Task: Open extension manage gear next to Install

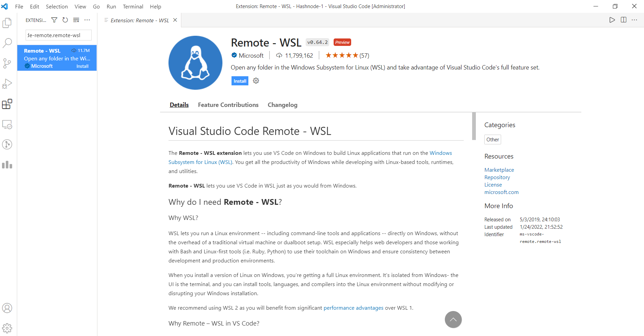Action: tap(256, 81)
